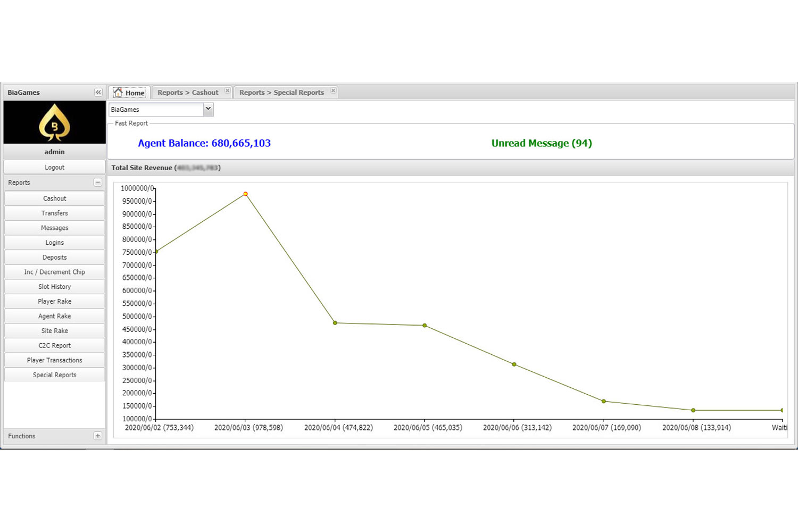Open the Cashout report
This screenshot has width=798, height=532.
coord(54,198)
